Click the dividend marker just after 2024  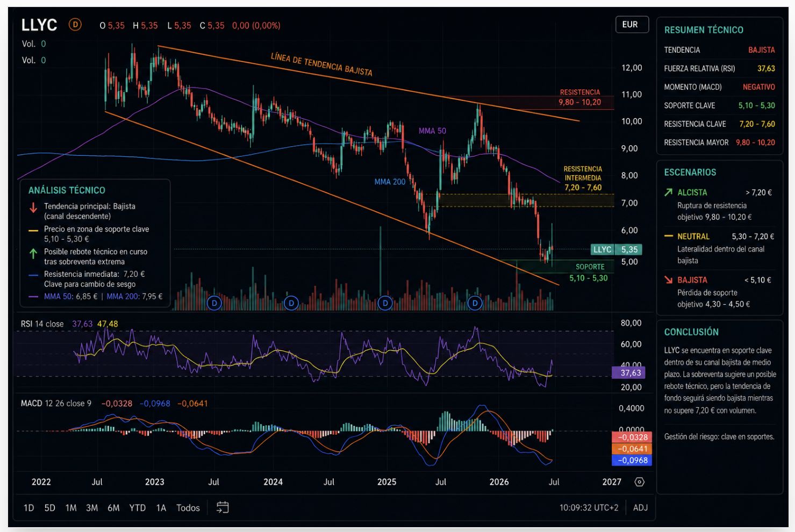(291, 303)
